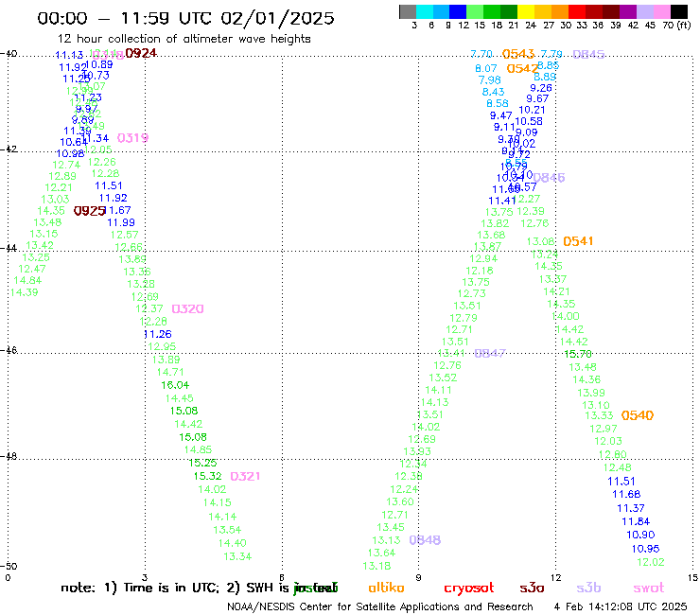The width and height of the screenshot is (700, 615).
Task: Click the 's3a' satellite legend label
Action: click(x=532, y=588)
